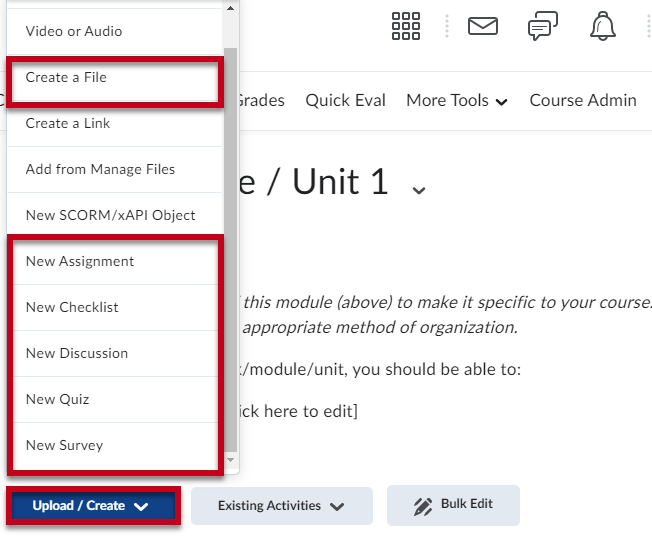Click the Upload / Create dropdown button
The width and height of the screenshot is (652, 547).
94,506
